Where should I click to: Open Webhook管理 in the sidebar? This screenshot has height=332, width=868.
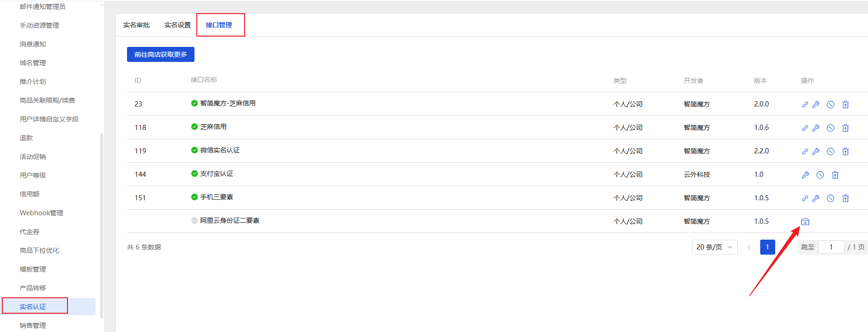[41, 213]
